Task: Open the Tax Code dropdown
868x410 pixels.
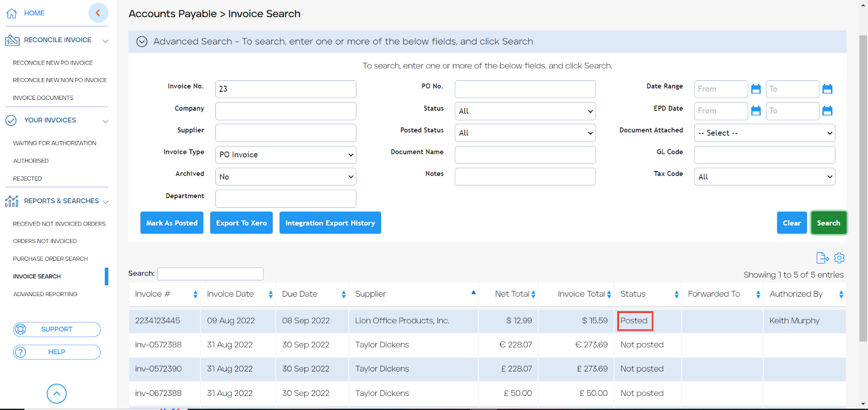Action: point(765,177)
